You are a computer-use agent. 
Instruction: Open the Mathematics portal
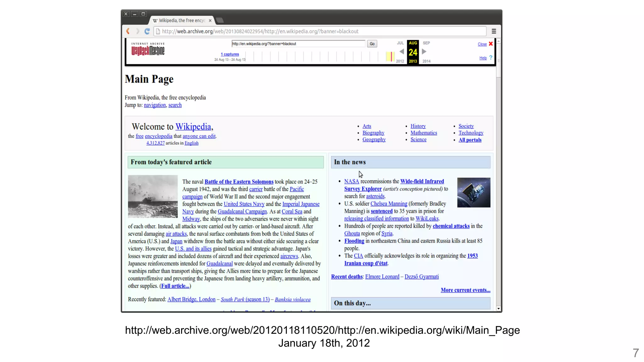tap(424, 133)
